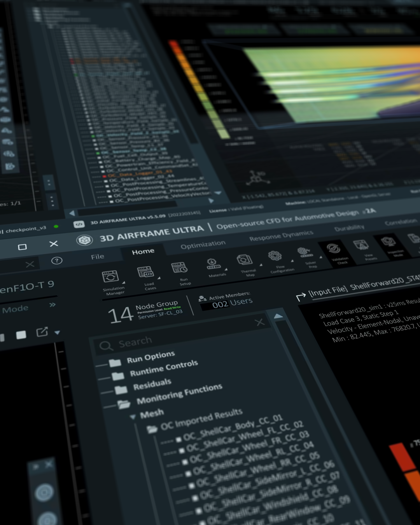
Task: Open the Simulation Manager dropdown arrow
Action: pyautogui.click(x=124, y=283)
